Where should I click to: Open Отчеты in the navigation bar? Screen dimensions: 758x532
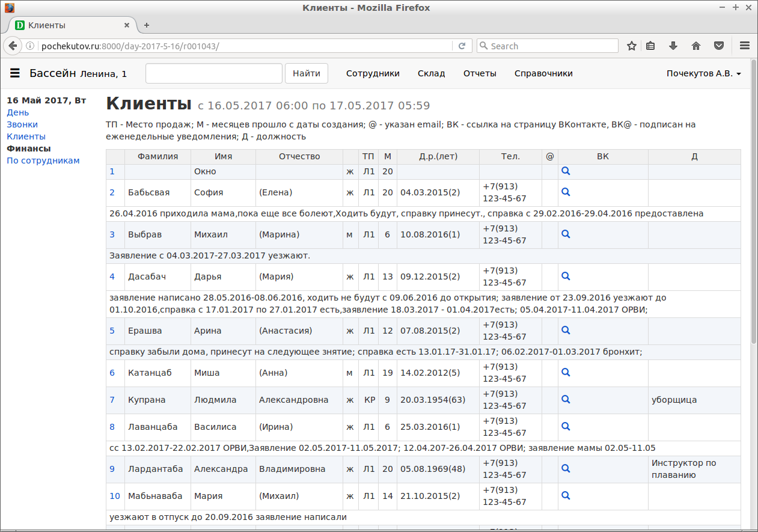click(x=480, y=73)
